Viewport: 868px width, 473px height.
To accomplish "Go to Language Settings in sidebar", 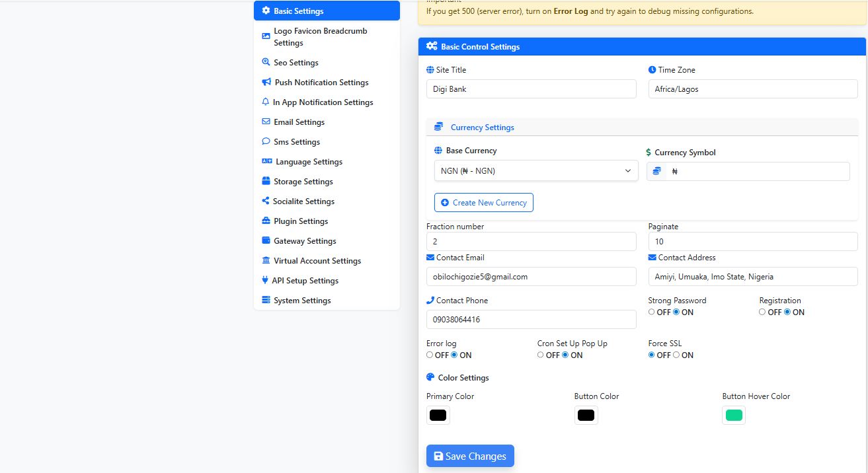I will pyautogui.click(x=309, y=162).
